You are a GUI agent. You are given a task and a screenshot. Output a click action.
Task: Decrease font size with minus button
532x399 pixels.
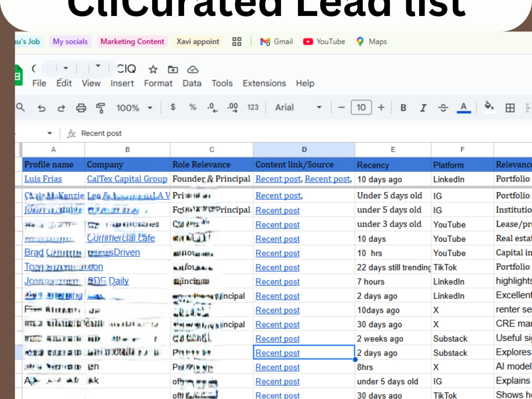pos(342,107)
